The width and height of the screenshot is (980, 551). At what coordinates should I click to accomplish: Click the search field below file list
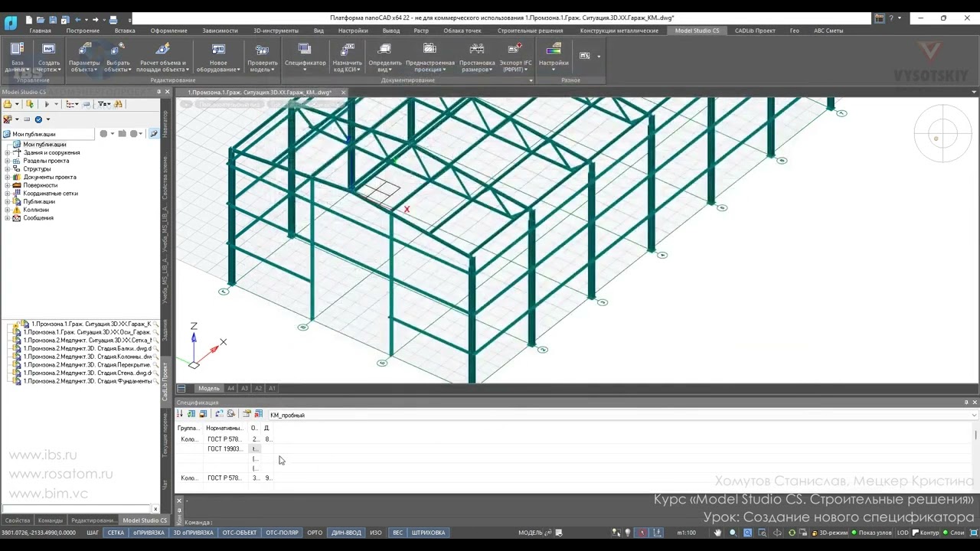[x=77, y=509]
